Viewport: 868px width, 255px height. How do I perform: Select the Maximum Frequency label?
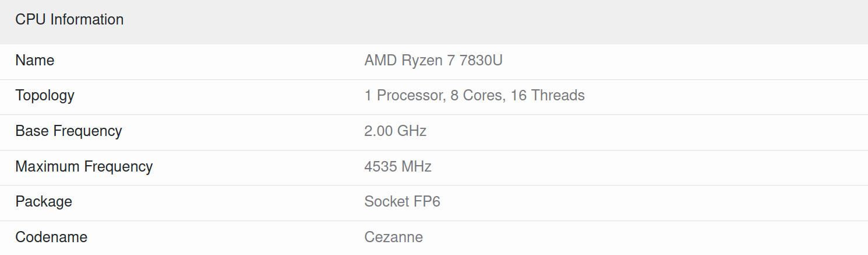tap(84, 167)
